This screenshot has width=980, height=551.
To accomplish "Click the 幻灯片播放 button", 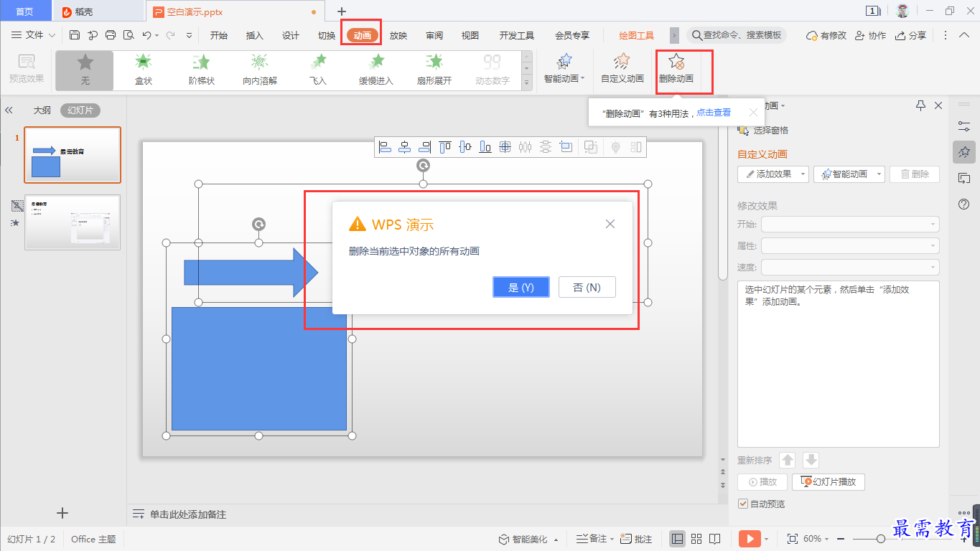I will click(829, 482).
